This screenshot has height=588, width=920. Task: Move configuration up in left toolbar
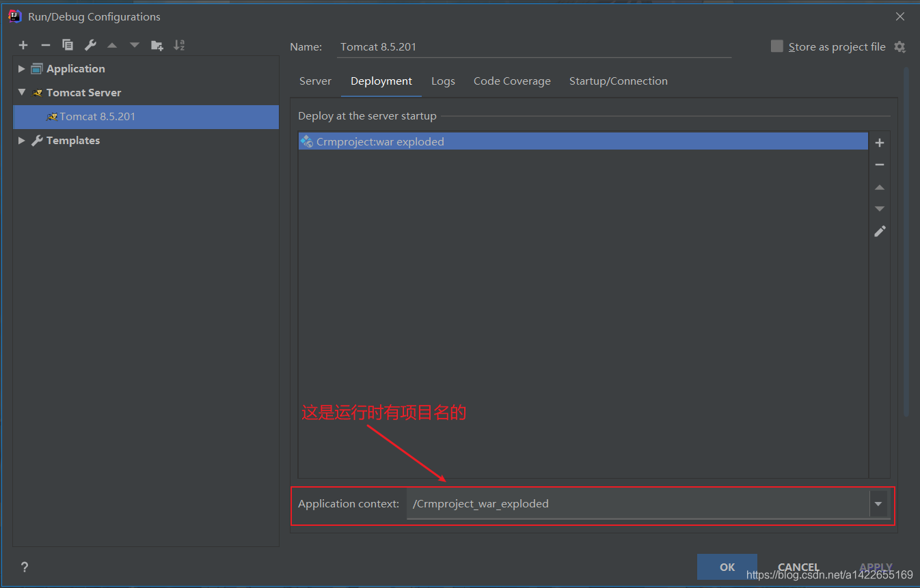[x=112, y=46]
